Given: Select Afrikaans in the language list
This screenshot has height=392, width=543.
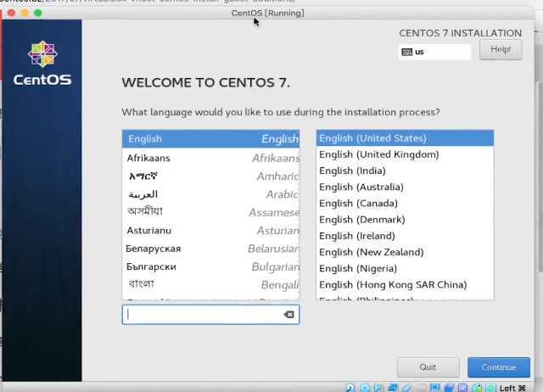Looking at the screenshot, I should click(x=210, y=159).
